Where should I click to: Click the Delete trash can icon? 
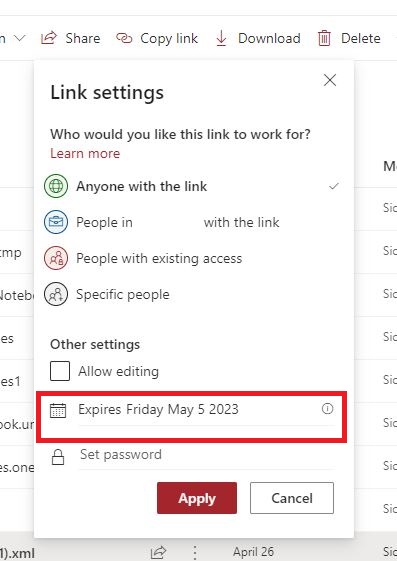click(x=324, y=38)
